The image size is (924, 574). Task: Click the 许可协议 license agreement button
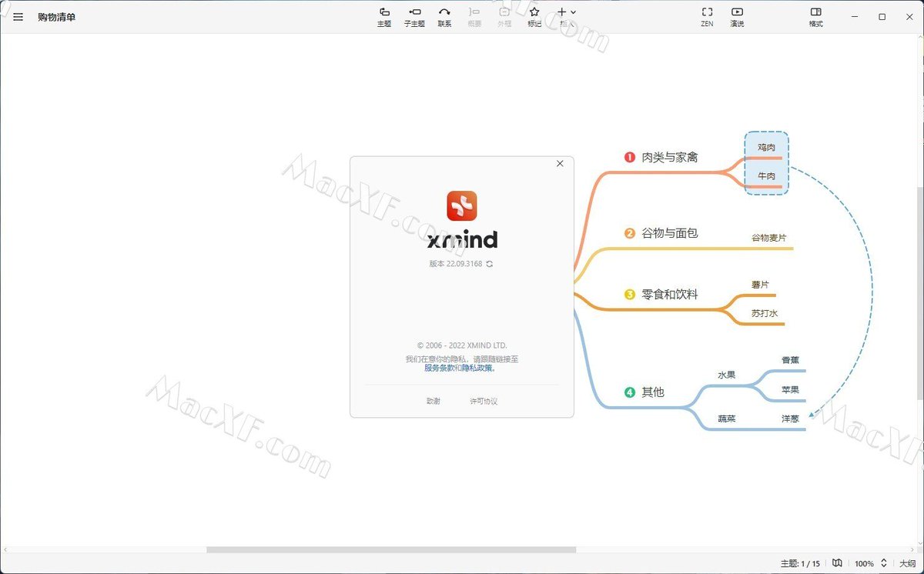484,401
